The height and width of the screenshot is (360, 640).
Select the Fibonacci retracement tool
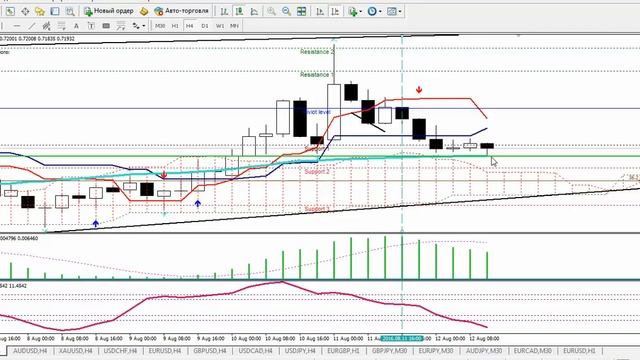click(61, 26)
